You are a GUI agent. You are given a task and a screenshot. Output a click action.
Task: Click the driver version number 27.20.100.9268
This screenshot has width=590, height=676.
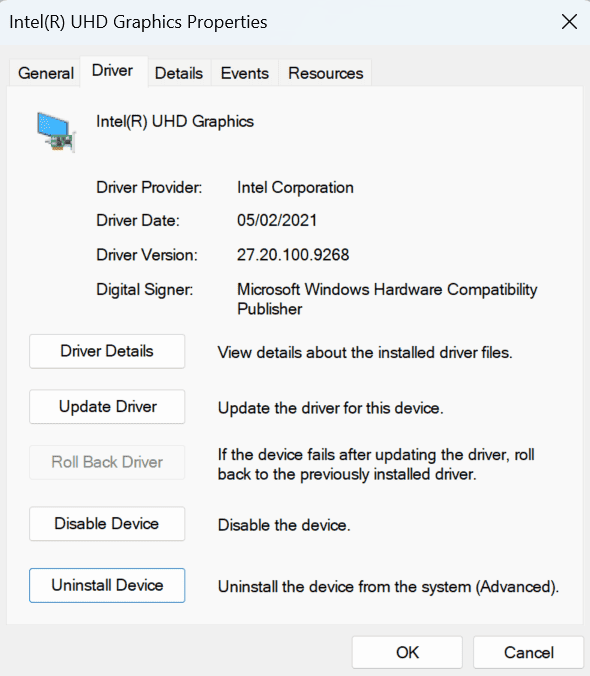click(293, 255)
